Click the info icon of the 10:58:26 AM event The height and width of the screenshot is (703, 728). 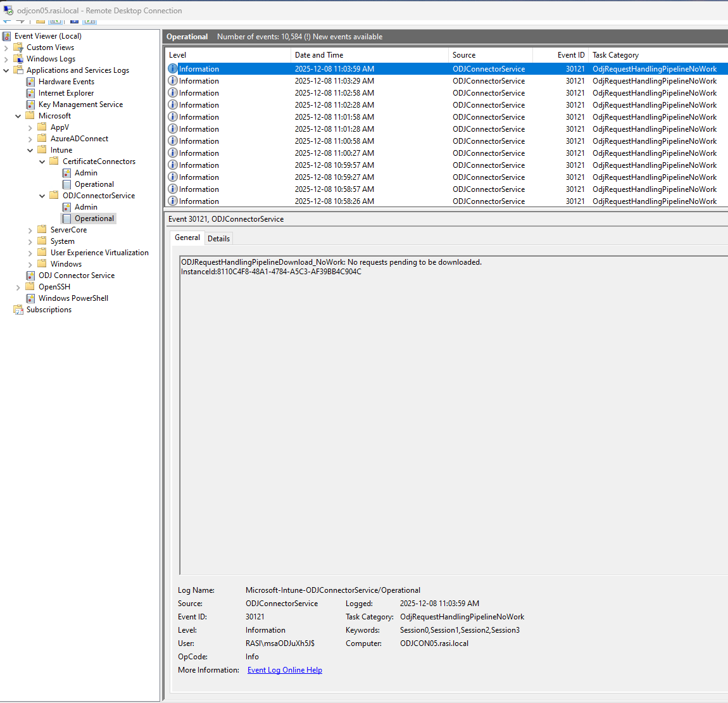click(x=173, y=201)
